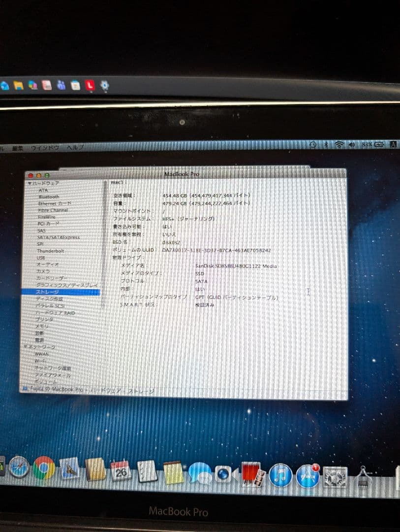Screen dimensions: 400x532
Task: Select メモリ in the hardware sidebar
Action: click(x=43, y=326)
